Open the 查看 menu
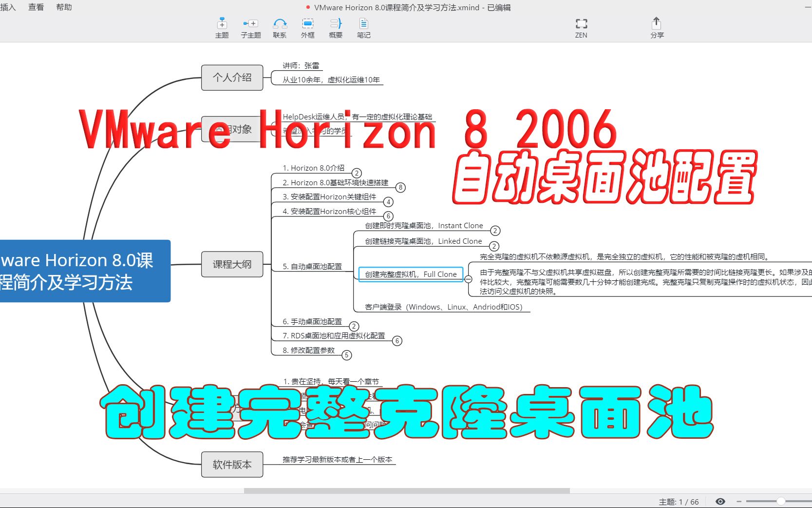This screenshot has width=812, height=508. 36,7
